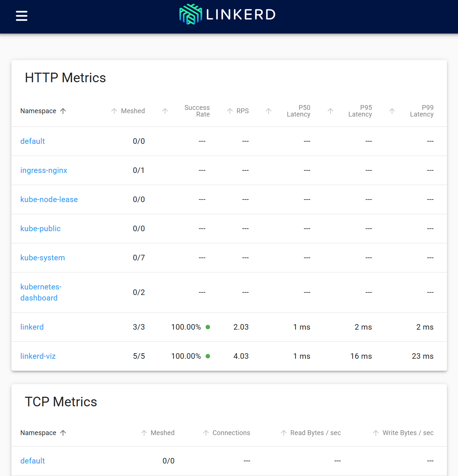
Task: Open the ingress-nginx namespace
Action: pyautogui.click(x=44, y=170)
